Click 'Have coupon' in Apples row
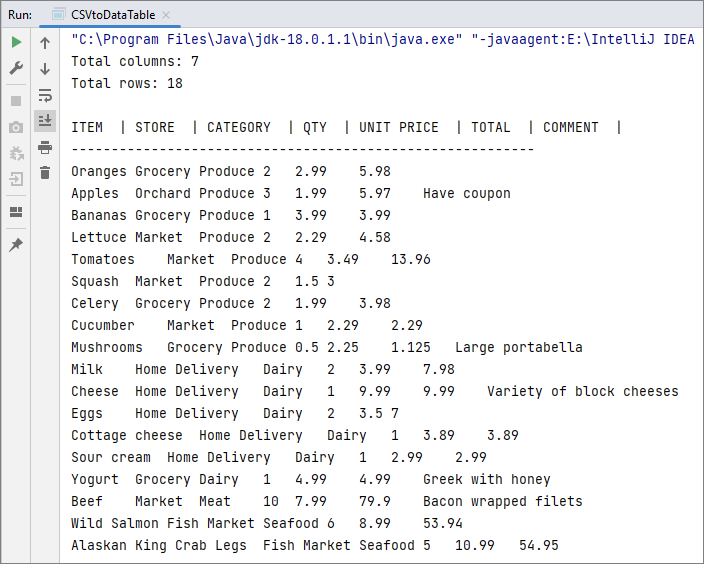Image resolution: width=704 pixels, height=564 pixels. click(x=467, y=194)
